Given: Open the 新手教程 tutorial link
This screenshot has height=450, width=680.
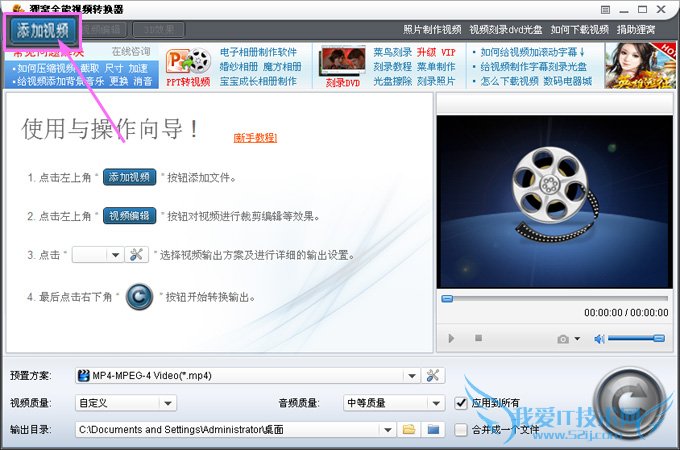Looking at the screenshot, I should click(255, 137).
